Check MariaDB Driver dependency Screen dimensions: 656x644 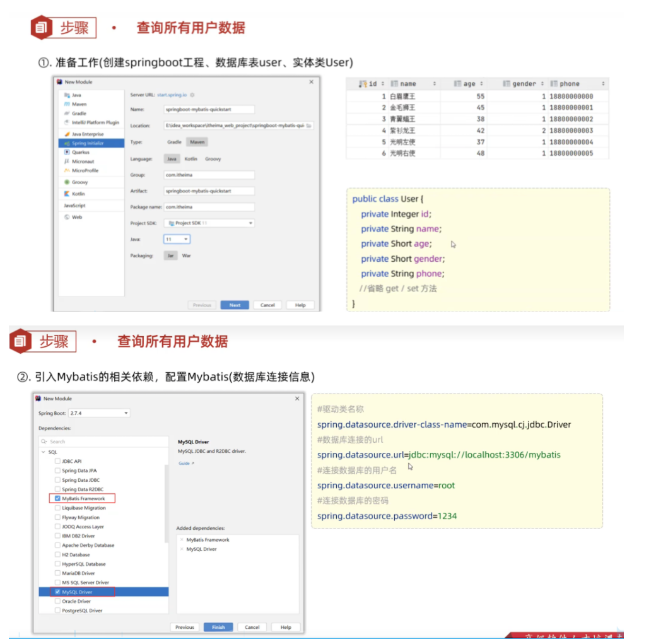(57, 573)
